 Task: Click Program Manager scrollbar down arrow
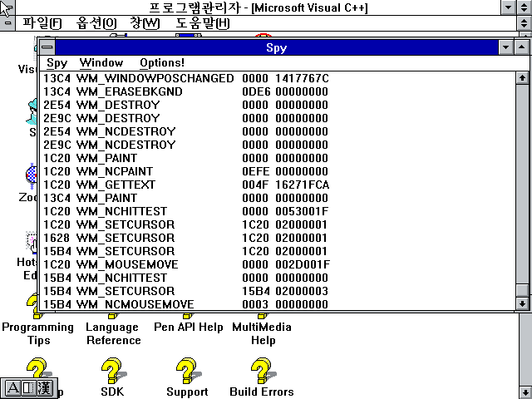(x=525, y=392)
